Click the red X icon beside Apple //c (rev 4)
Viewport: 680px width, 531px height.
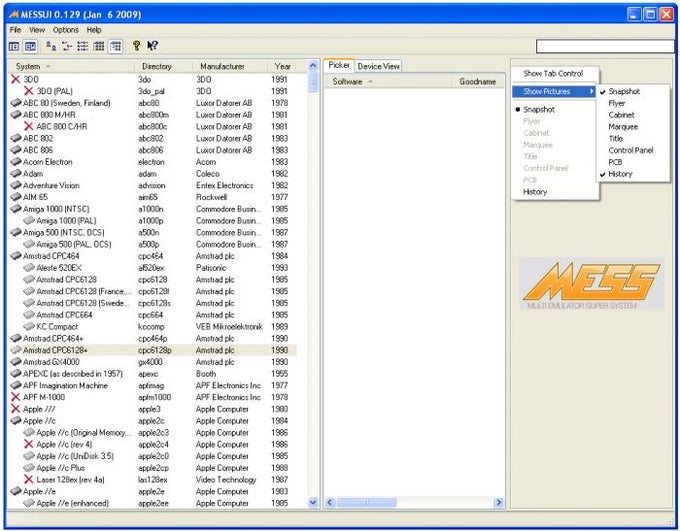coord(29,444)
